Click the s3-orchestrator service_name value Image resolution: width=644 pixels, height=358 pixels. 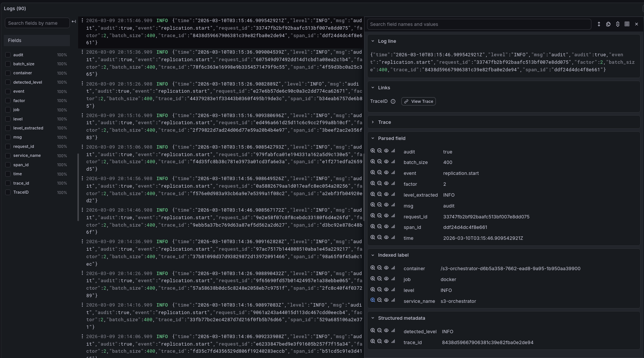pyautogui.click(x=458, y=301)
